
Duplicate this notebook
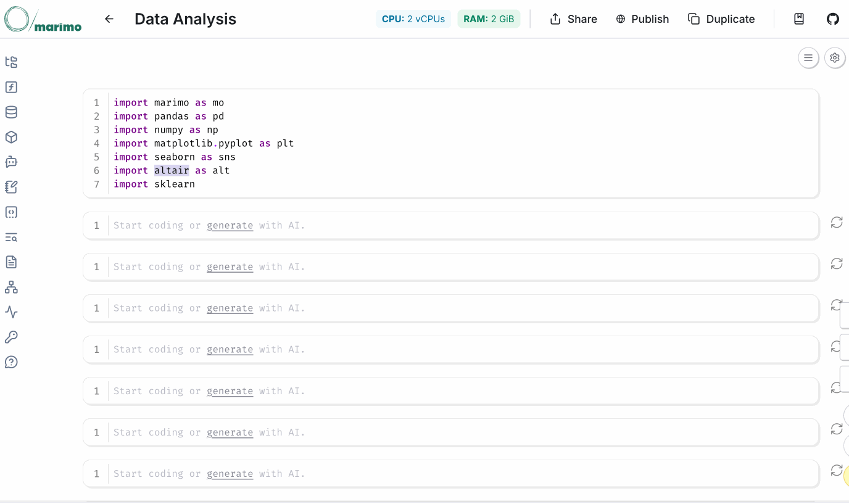[721, 19]
